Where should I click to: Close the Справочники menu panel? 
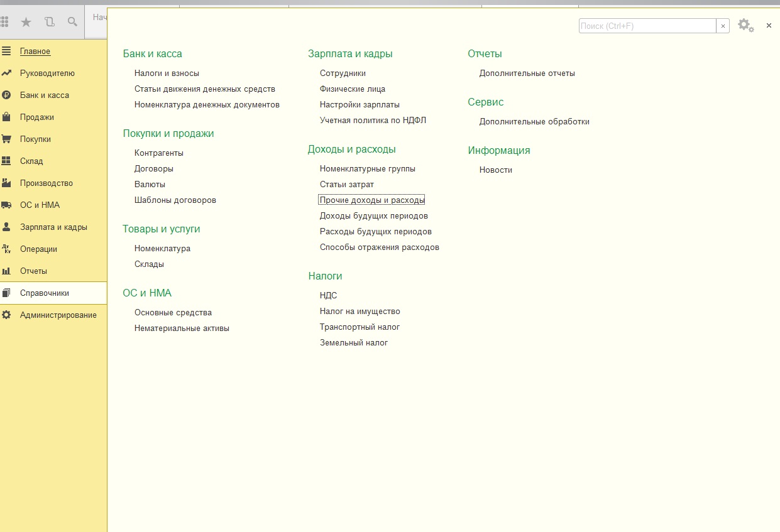point(769,26)
